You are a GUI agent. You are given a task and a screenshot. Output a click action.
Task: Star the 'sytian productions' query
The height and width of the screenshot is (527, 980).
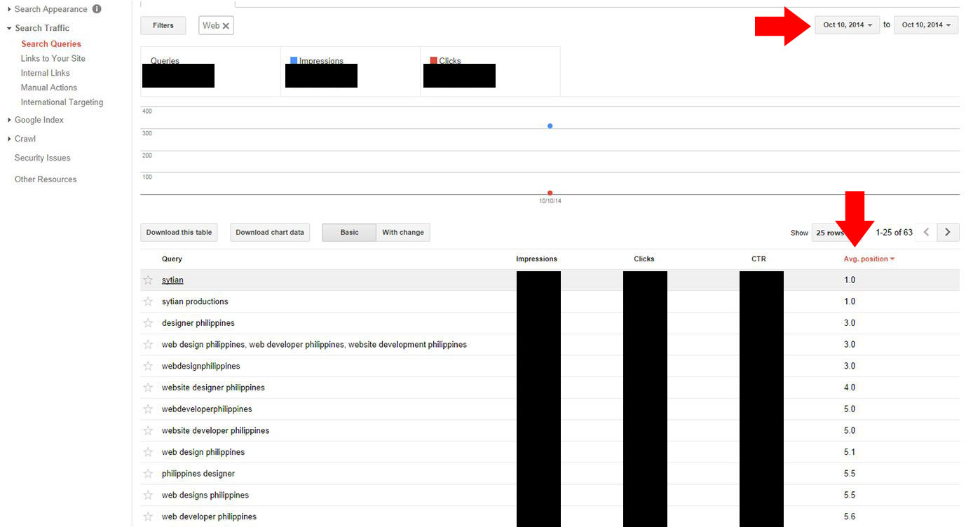click(148, 302)
